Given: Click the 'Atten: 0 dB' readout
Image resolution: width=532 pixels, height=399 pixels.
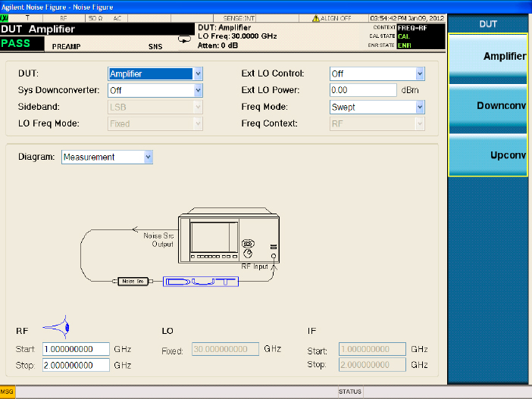Looking at the screenshot, I should tap(217, 45).
